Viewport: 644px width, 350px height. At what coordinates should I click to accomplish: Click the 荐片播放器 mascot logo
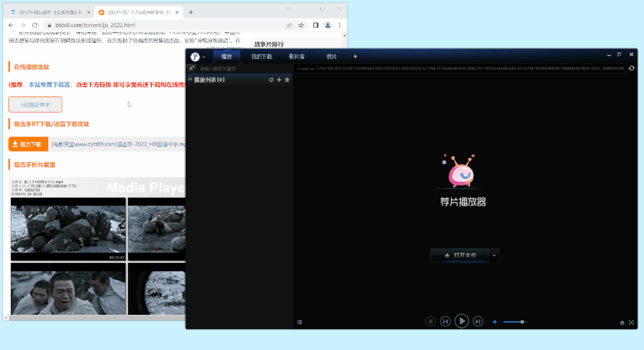(x=461, y=171)
